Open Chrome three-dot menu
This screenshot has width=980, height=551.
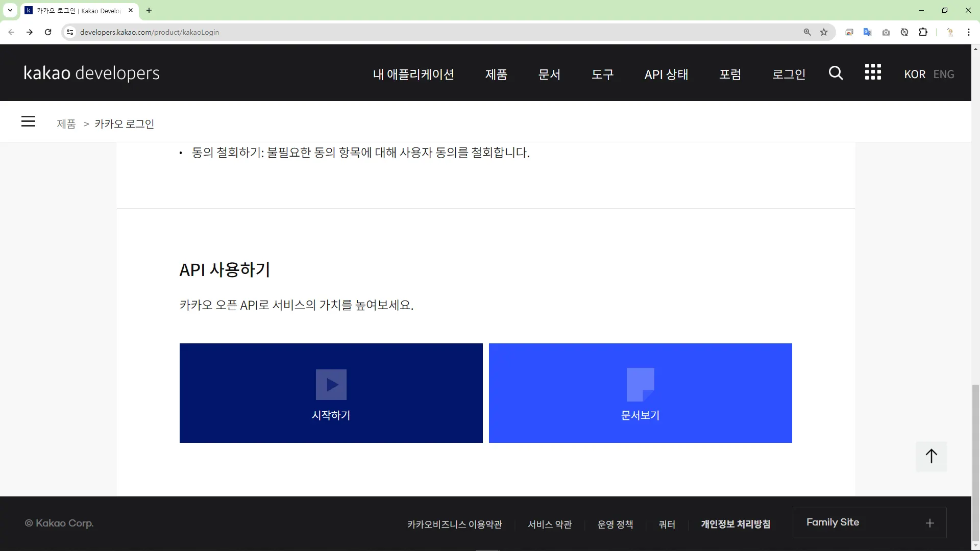(x=968, y=32)
